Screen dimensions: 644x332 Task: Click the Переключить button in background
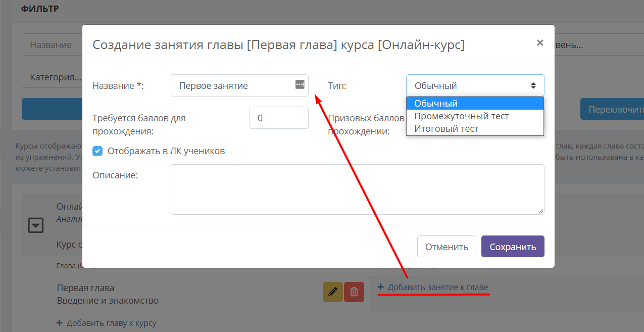(612, 109)
